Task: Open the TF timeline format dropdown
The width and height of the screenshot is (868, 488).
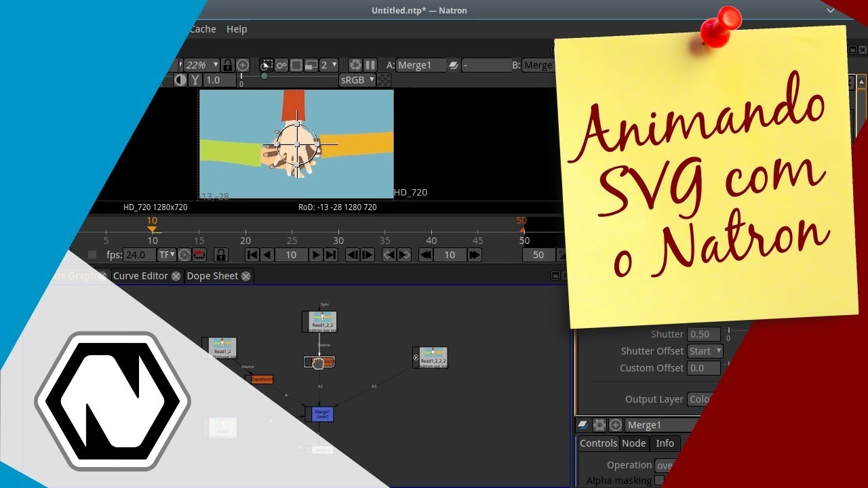Action: 166,255
